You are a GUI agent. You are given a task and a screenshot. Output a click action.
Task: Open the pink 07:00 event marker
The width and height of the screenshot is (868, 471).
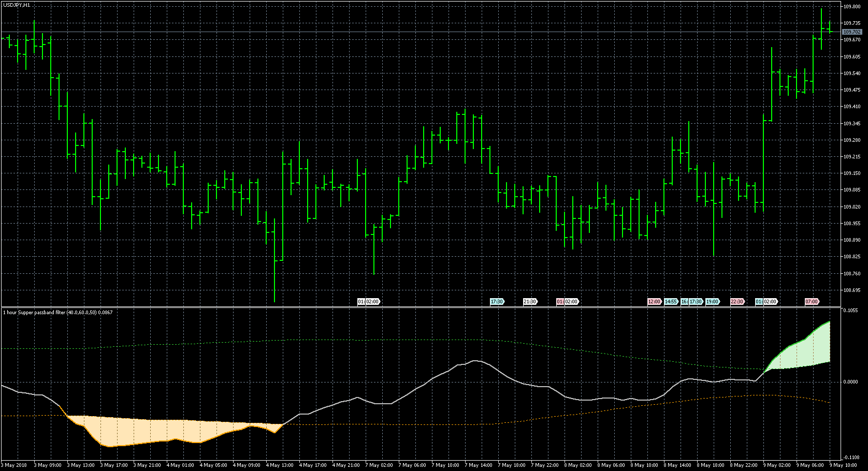[812, 301]
